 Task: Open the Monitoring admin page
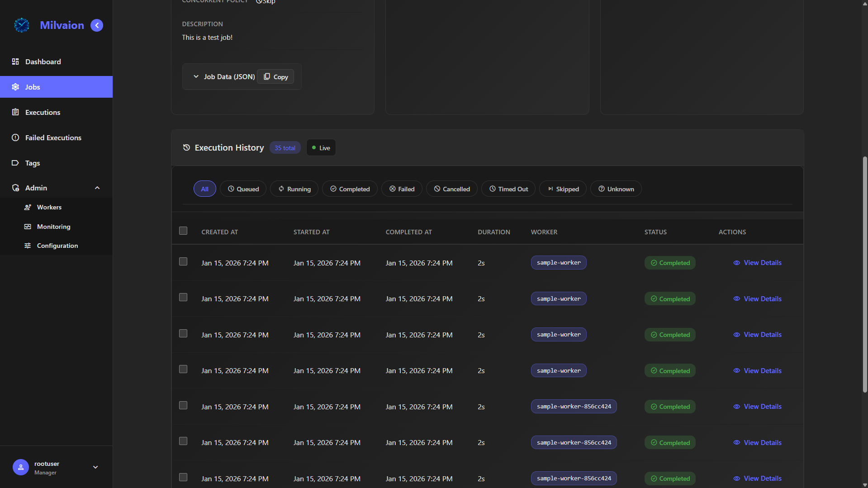point(53,227)
